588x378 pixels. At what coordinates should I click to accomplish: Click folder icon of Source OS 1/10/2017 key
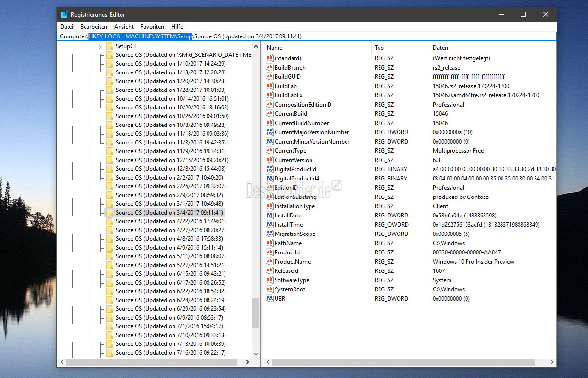(x=109, y=64)
